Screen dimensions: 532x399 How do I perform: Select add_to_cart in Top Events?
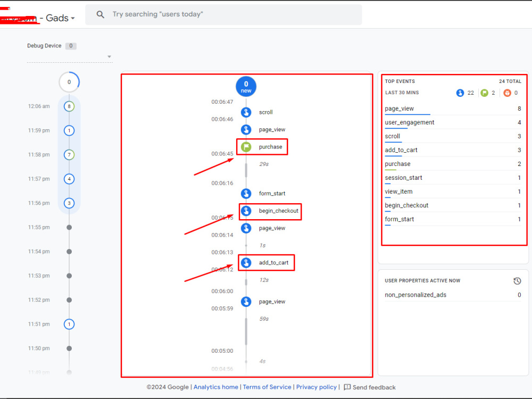[x=453, y=150]
